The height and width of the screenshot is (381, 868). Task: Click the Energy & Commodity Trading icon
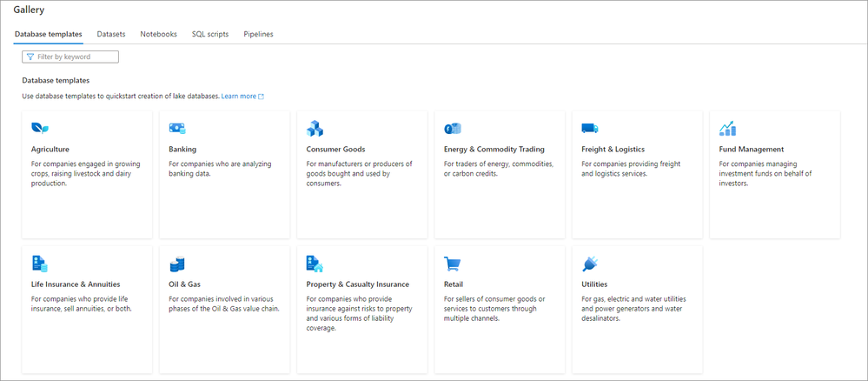[452, 129]
